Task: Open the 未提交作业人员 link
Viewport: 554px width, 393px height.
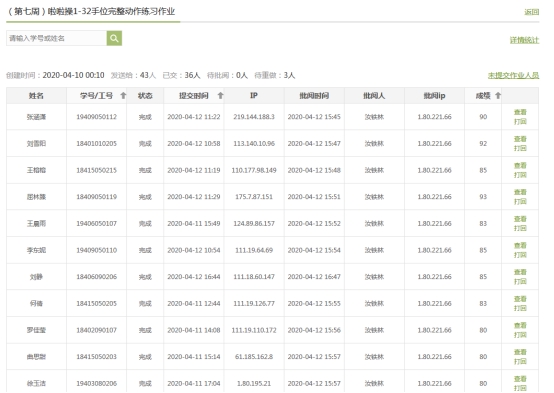Action: point(513,75)
